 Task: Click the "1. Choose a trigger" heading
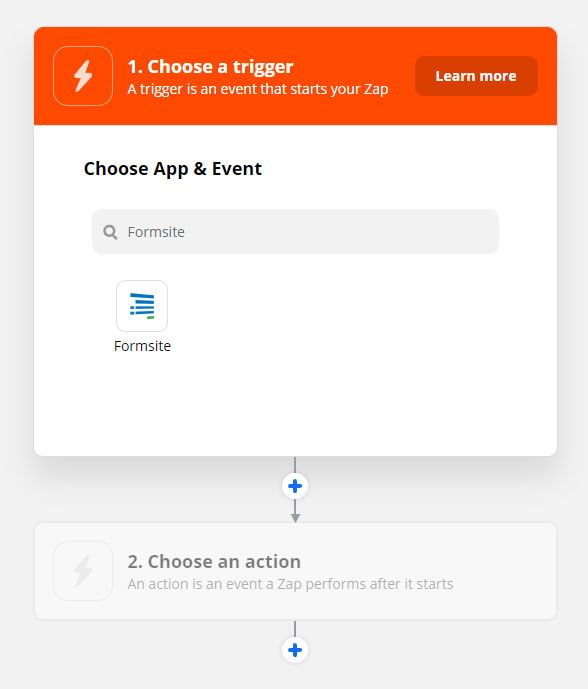(x=210, y=67)
